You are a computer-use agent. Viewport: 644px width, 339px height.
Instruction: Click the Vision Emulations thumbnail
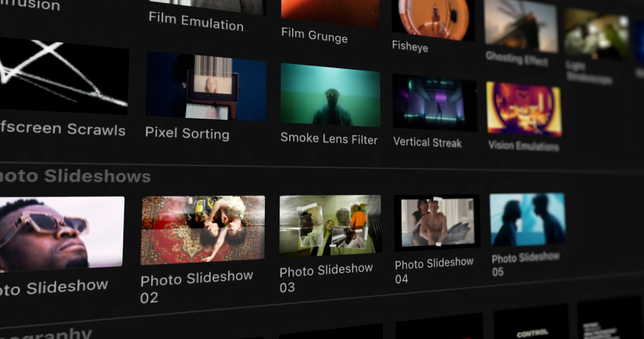pyautogui.click(x=524, y=109)
